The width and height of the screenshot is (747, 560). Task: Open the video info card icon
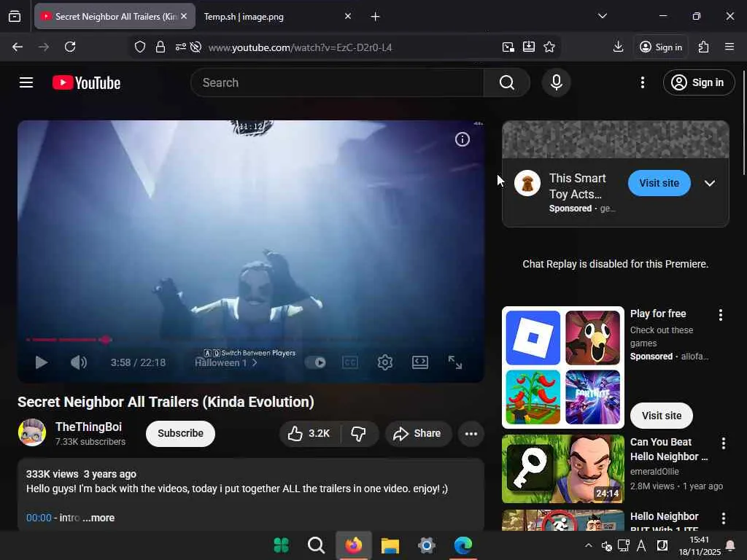point(462,139)
